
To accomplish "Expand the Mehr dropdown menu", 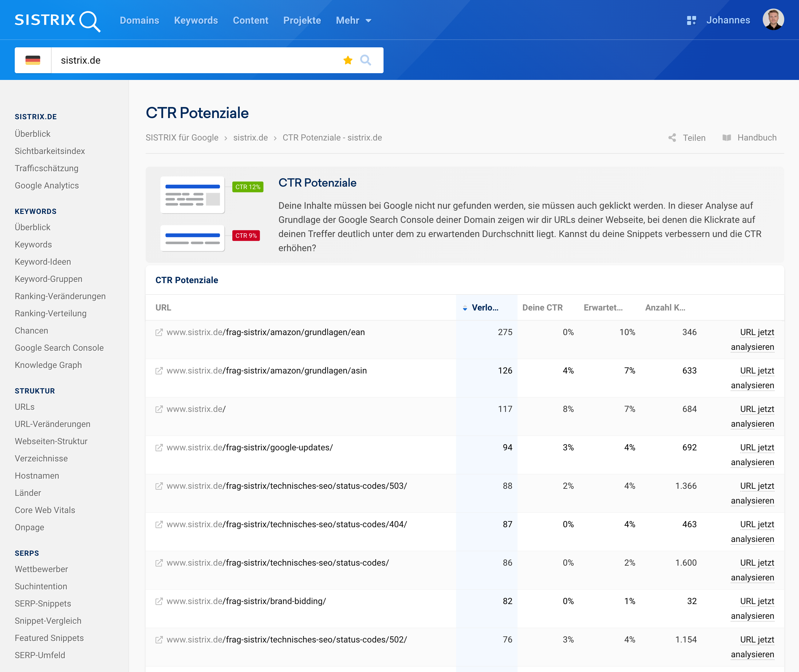I will pos(353,21).
